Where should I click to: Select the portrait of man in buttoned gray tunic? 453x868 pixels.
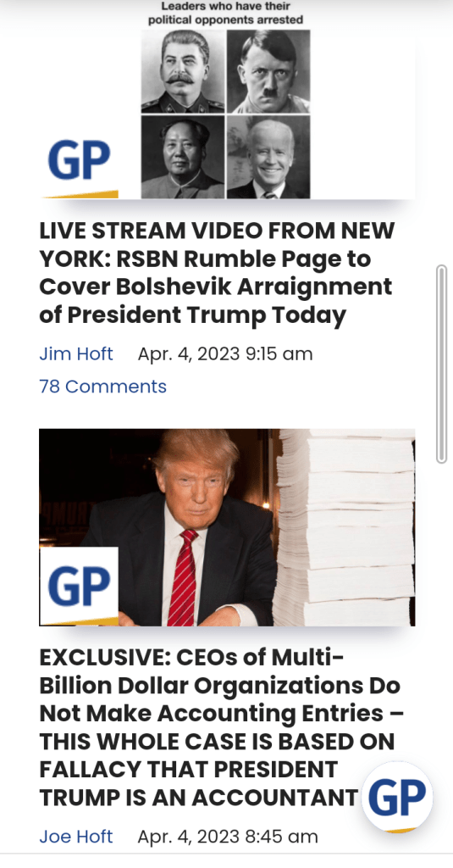[x=183, y=157]
